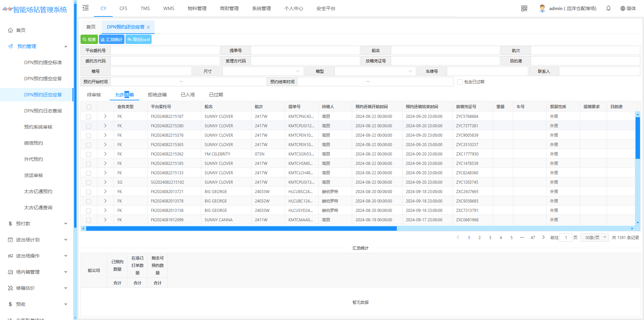Collapse the sidebar with the hamburger icon
The image size is (644, 320).
[x=86, y=8]
